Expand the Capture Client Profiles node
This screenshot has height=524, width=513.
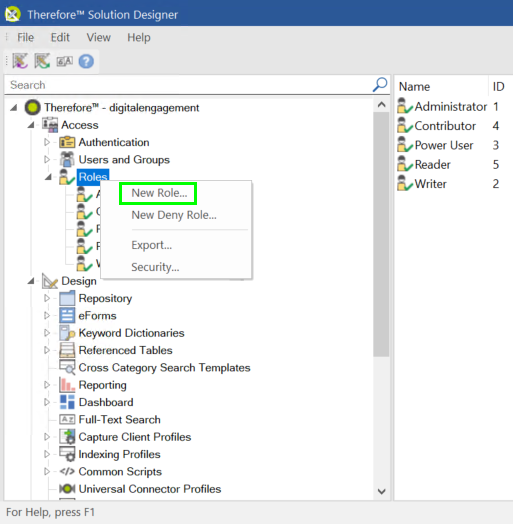tap(47, 437)
